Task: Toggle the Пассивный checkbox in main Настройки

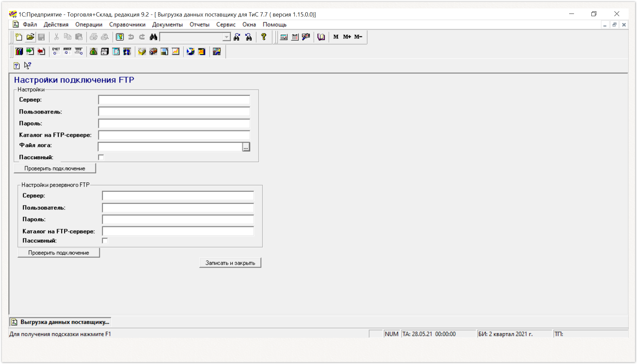Action: [101, 157]
